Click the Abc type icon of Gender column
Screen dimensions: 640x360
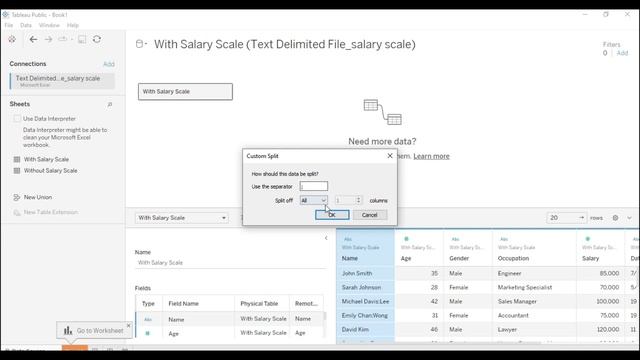click(x=456, y=239)
